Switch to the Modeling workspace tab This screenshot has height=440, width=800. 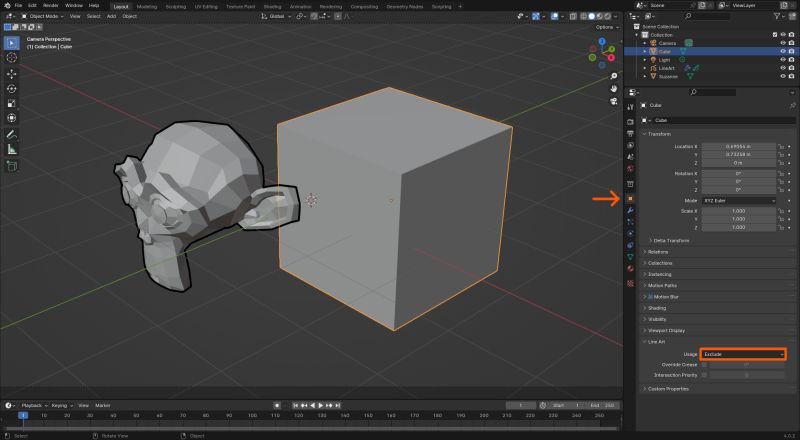(147, 7)
